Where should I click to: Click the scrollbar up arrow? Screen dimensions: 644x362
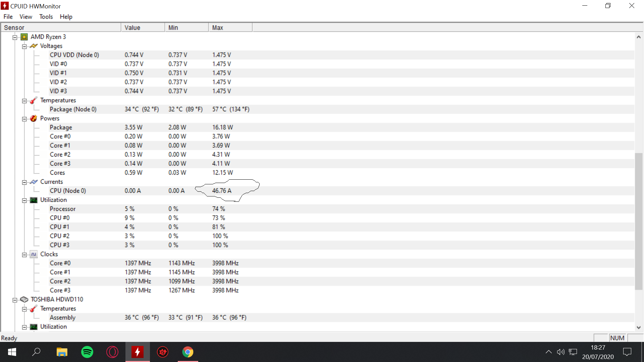click(639, 37)
